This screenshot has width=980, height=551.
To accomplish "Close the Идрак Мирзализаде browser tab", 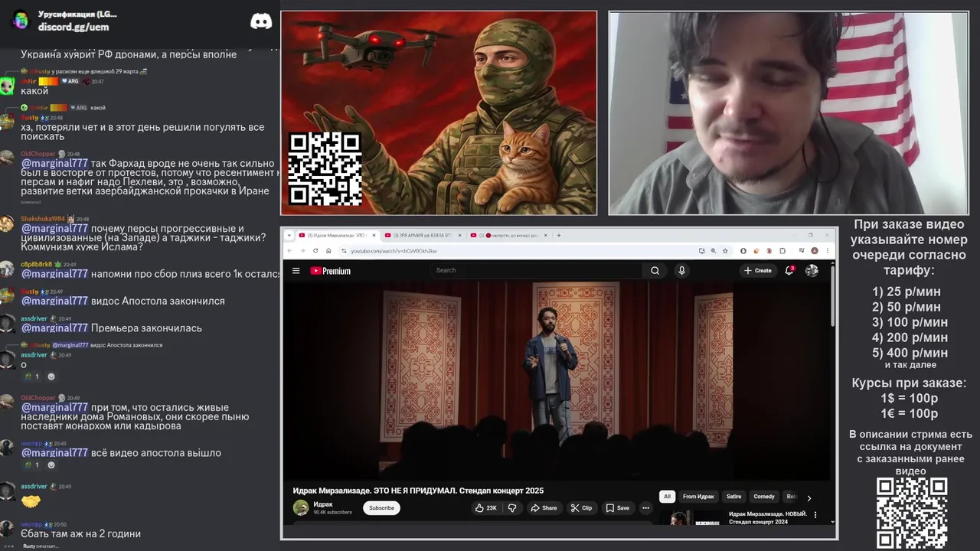I will tap(374, 235).
